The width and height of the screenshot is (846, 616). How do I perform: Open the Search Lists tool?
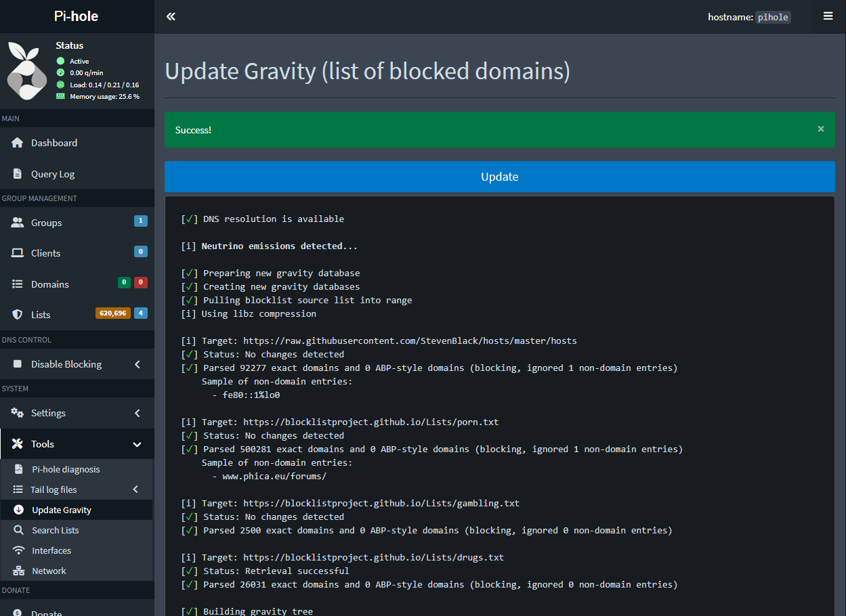(77, 530)
